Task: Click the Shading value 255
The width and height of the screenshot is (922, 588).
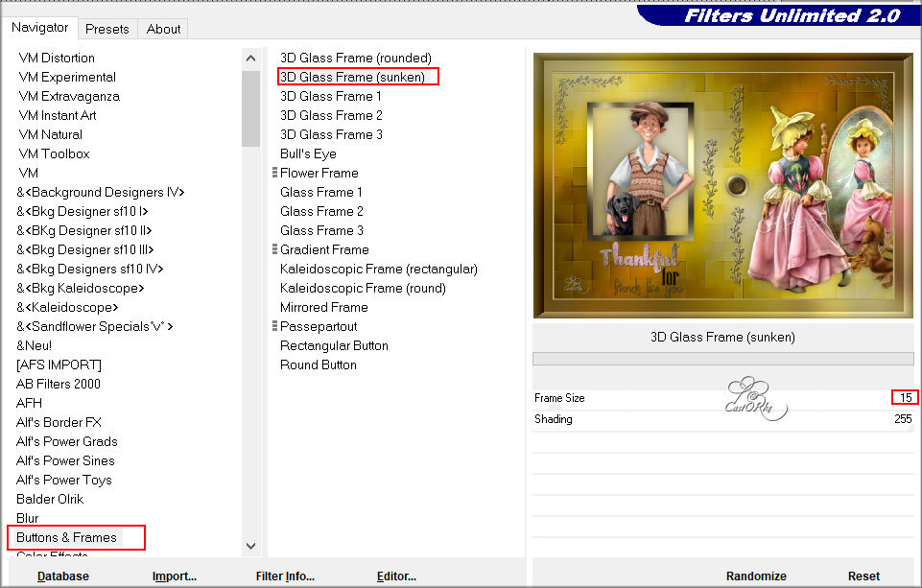Action: (903, 419)
